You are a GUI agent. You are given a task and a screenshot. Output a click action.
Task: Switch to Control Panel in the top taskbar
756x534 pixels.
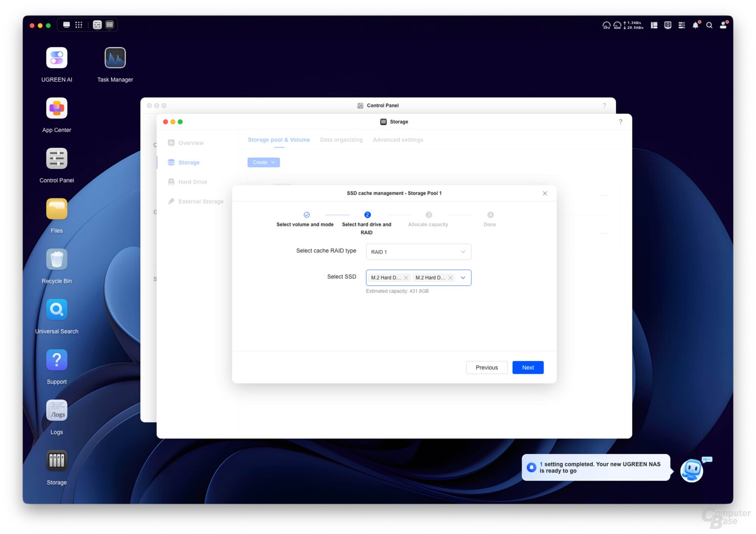pos(97,25)
